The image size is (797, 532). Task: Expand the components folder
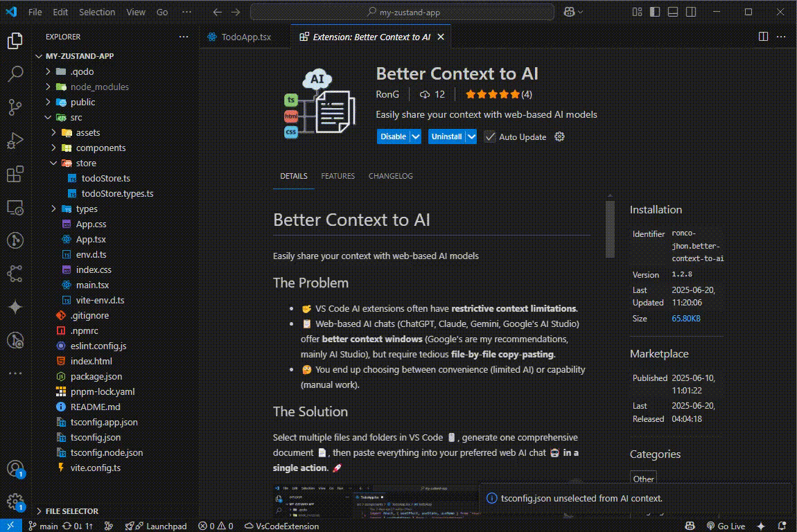tap(54, 148)
